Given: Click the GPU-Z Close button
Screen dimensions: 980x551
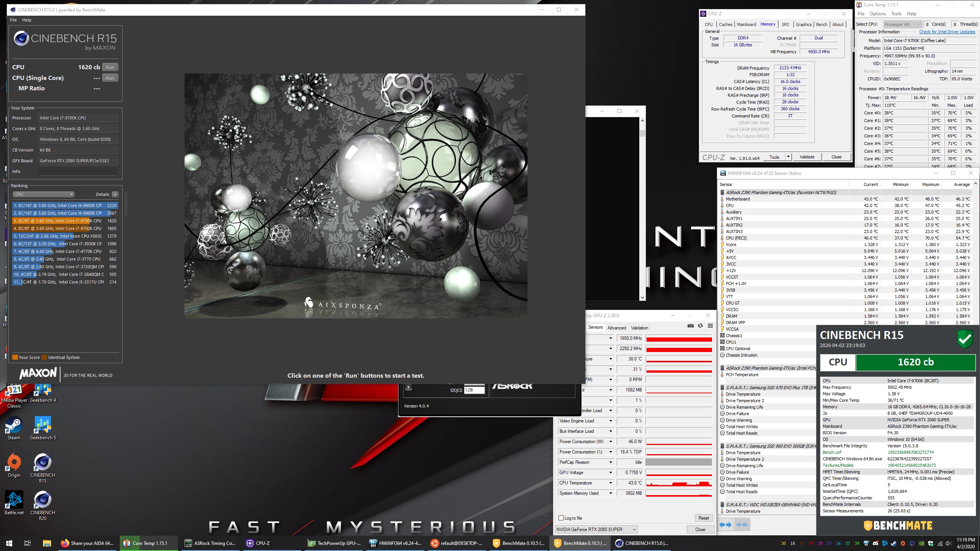Looking at the screenshot, I should tap(700, 530).
